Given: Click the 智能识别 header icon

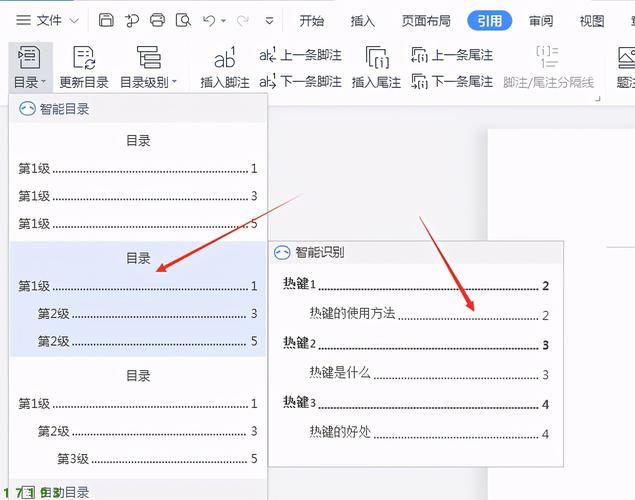Looking at the screenshot, I should tap(282, 253).
